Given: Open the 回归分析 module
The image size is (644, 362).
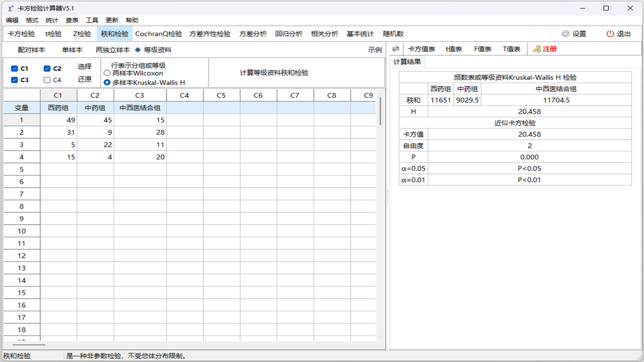Looking at the screenshot, I should pyautogui.click(x=289, y=34).
